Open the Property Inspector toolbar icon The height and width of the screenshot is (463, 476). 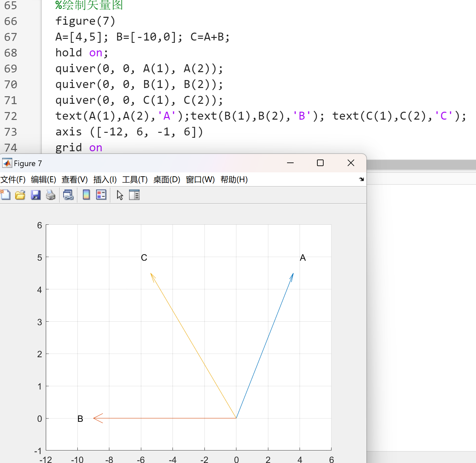pyautogui.click(x=134, y=195)
